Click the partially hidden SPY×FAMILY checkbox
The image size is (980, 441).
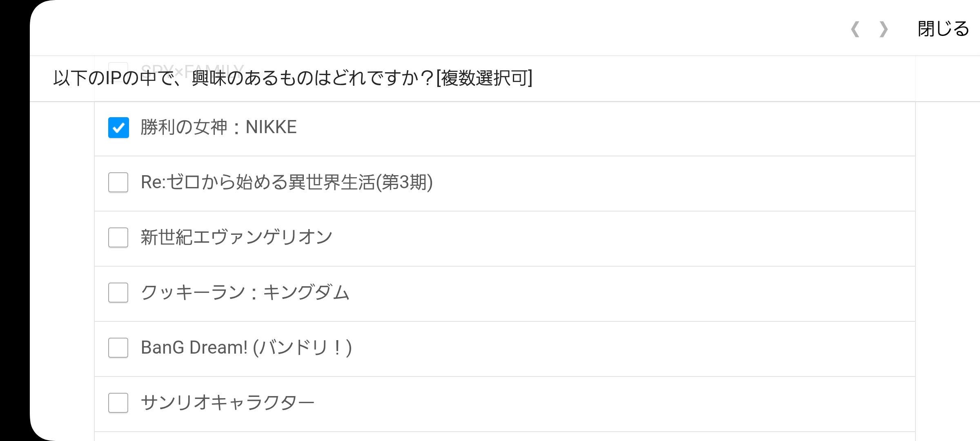click(118, 65)
